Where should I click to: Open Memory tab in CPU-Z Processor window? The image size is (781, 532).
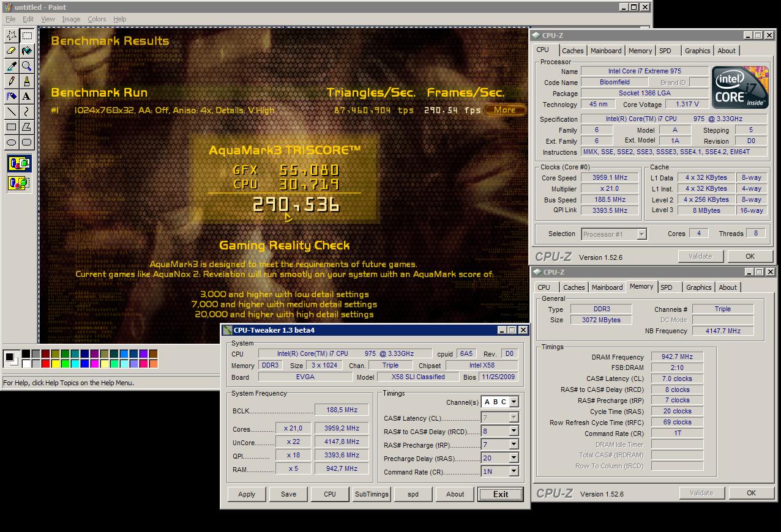coord(640,51)
